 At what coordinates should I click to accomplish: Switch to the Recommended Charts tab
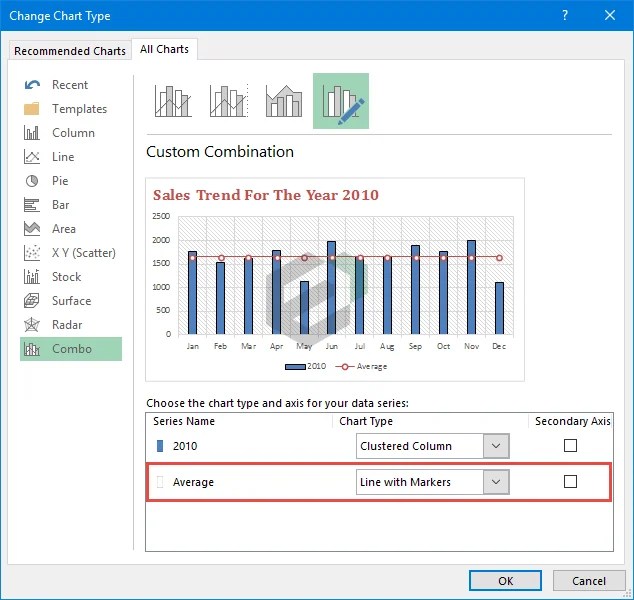(70, 51)
